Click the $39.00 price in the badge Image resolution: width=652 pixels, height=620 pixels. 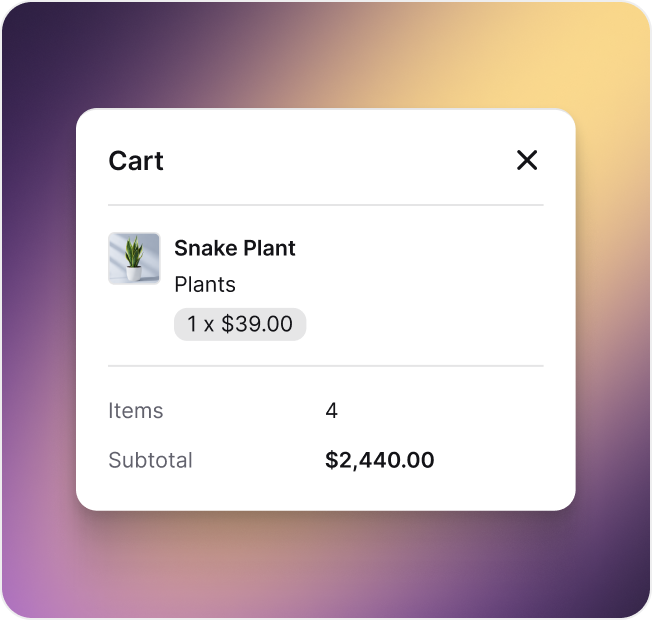(257, 324)
